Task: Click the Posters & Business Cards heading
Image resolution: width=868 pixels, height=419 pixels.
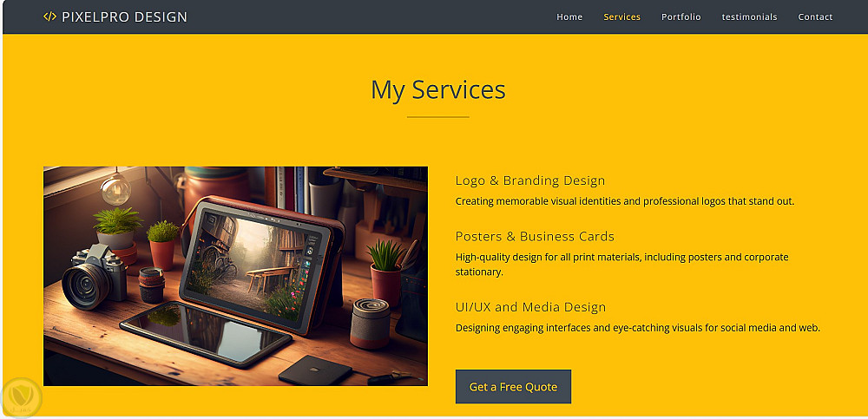Action: point(535,236)
